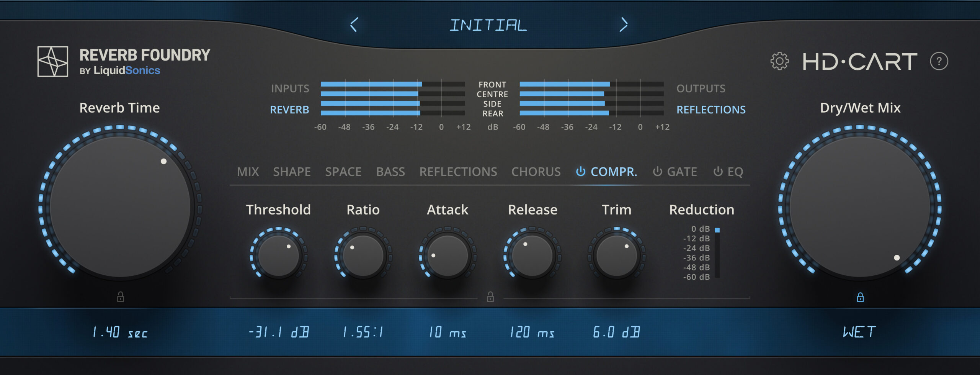Open settings via the gear icon

pos(779,61)
